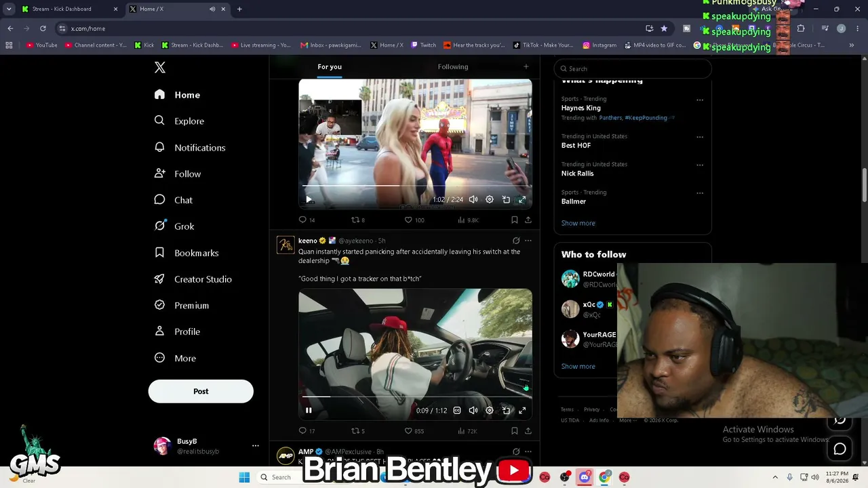The width and height of the screenshot is (868, 488).
Task: Open settings on the car video
Action: click(490, 410)
